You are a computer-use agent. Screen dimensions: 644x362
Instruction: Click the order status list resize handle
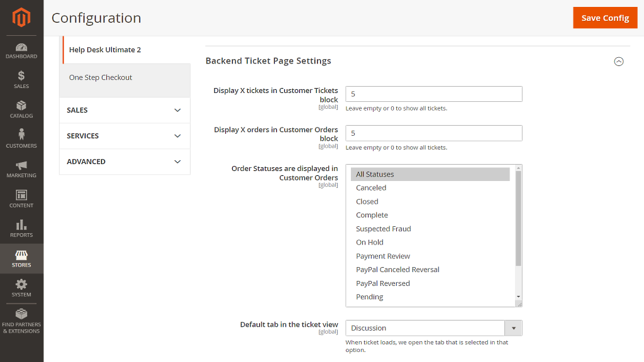(519, 304)
